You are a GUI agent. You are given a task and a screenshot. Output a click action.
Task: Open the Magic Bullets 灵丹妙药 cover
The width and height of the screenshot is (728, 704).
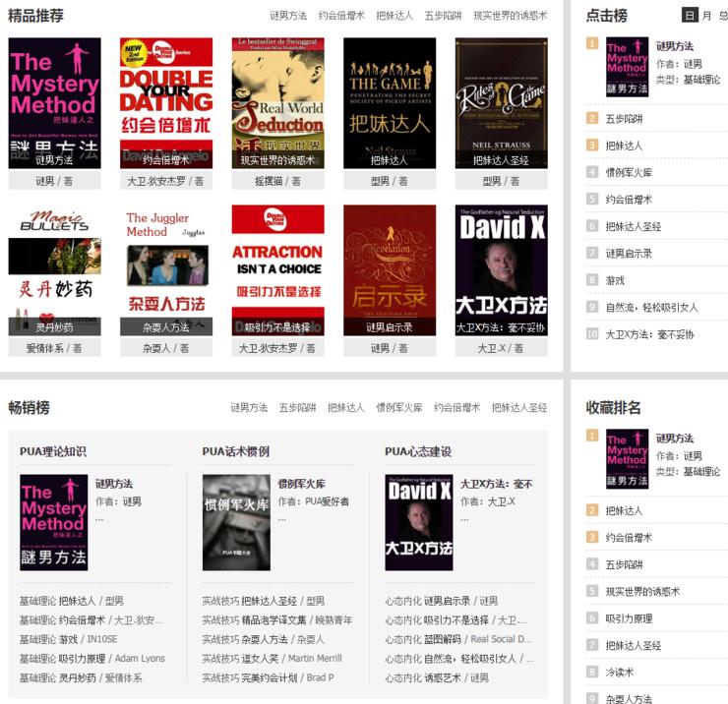click(54, 270)
